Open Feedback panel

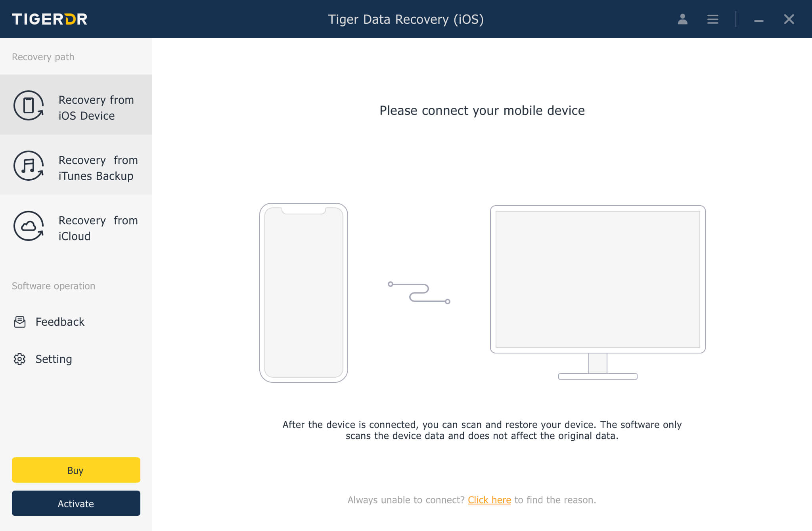pos(60,321)
